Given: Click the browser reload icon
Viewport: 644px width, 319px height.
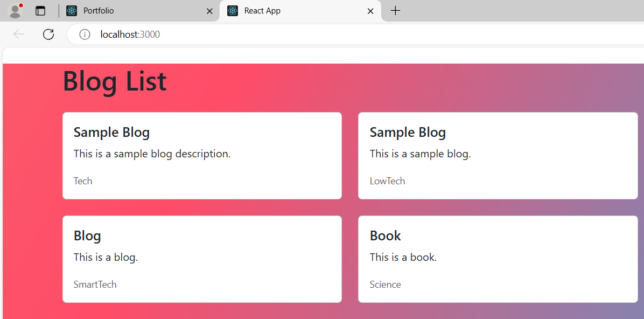Looking at the screenshot, I should click(x=48, y=34).
